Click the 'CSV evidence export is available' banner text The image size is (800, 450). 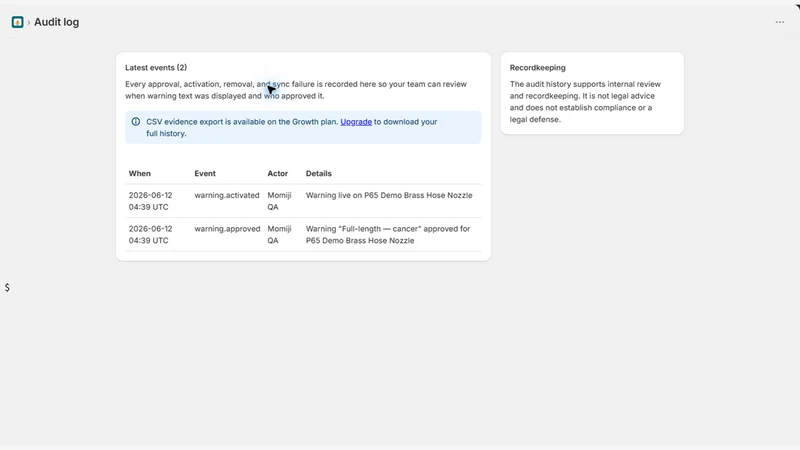[292, 128]
